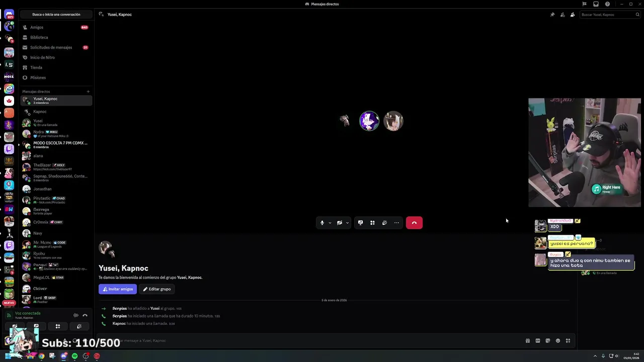Open pinned messages
Viewport: 644px width, 362px height.
(x=552, y=15)
